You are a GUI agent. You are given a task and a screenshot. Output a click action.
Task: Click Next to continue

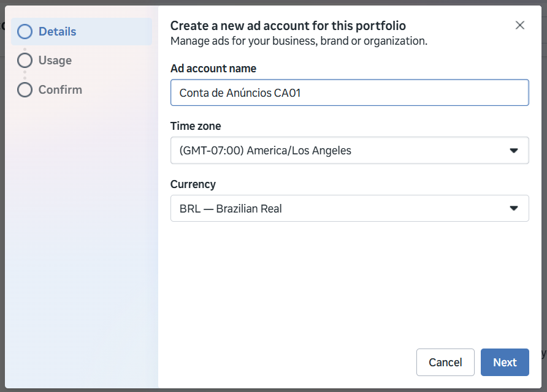coord(504,362)
